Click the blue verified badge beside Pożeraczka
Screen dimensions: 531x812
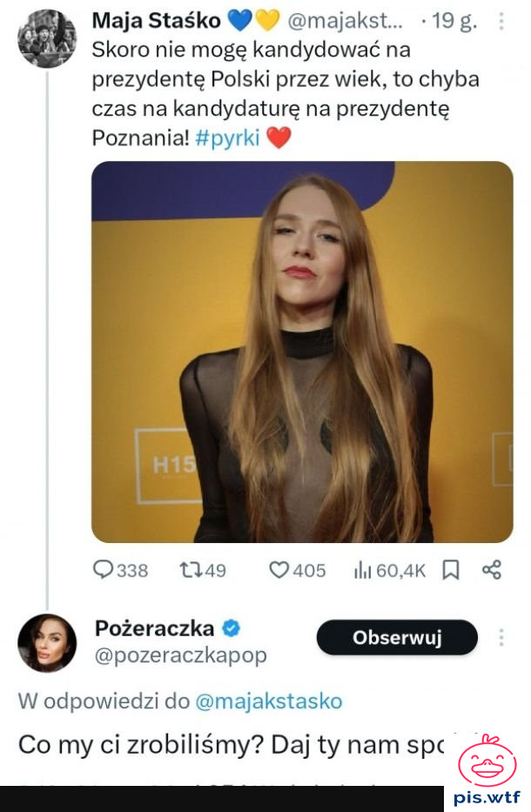click(232, 628)
